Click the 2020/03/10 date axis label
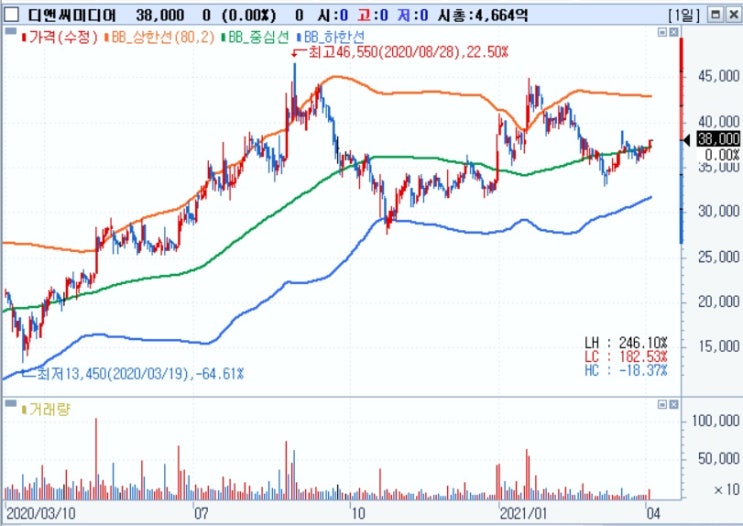The width and height of the screenshot is (743, 526). (x=41, y=513)
